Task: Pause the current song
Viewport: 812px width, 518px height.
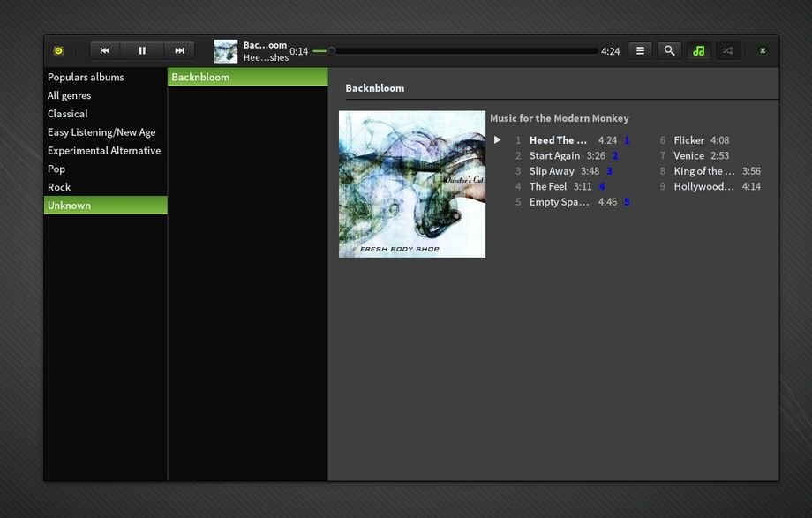Action: coord(142,51)
